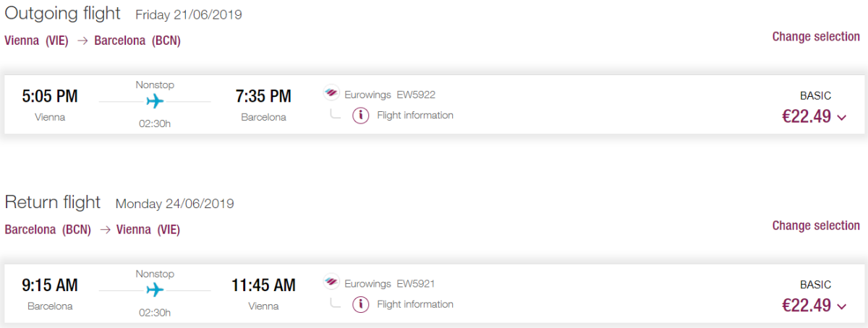
Task: Select the BASIC fare on outgoing flight
Action: tap(815, 95)
